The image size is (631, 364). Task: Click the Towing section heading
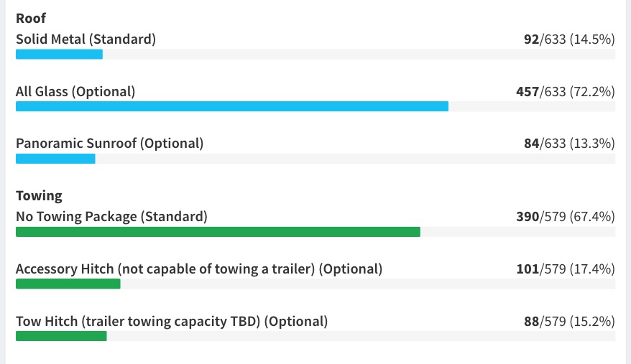39,196
